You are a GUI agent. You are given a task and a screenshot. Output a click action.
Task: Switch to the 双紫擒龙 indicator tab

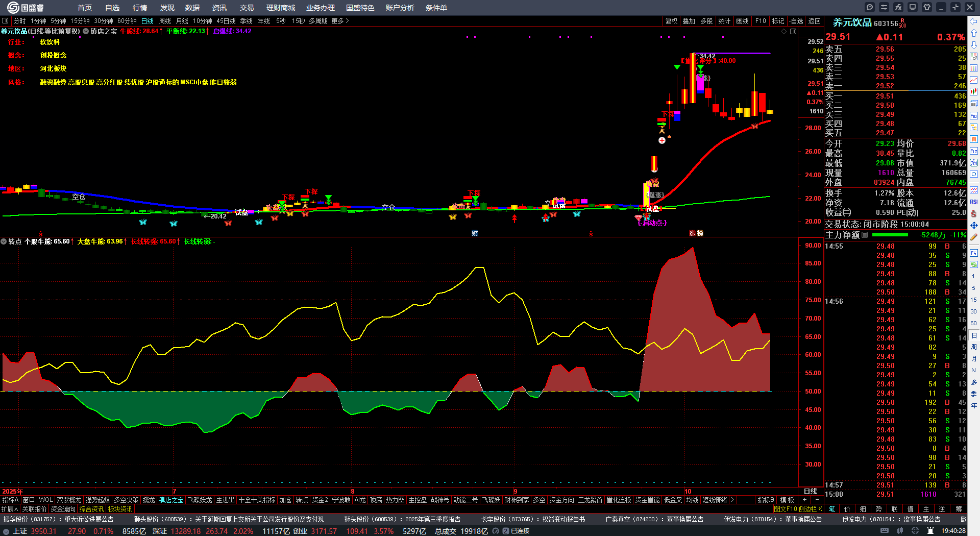point(69,500)
